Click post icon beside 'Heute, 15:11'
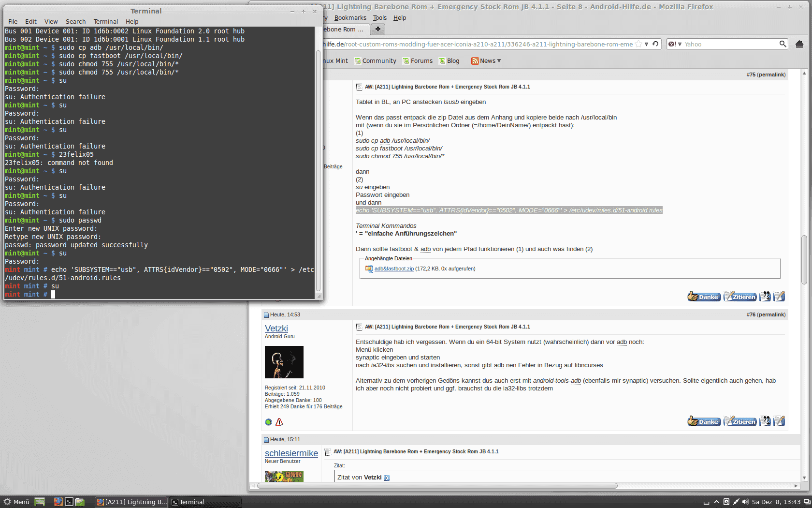The height and width of the screenshot is (508, 812). pyautogui.click(x=266, y=440)
